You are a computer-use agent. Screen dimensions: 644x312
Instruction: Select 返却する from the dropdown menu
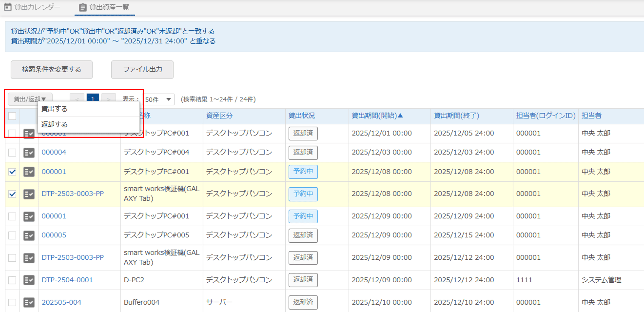click(54, 124)
